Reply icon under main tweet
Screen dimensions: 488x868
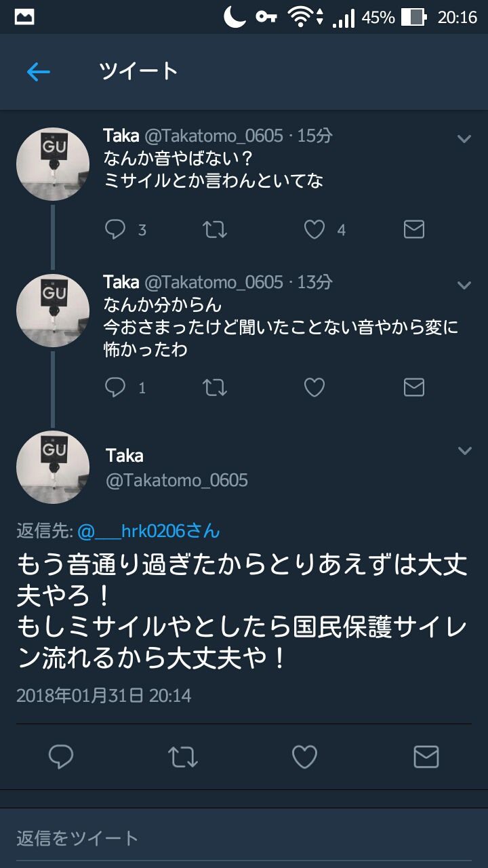(x=61, y=757)
